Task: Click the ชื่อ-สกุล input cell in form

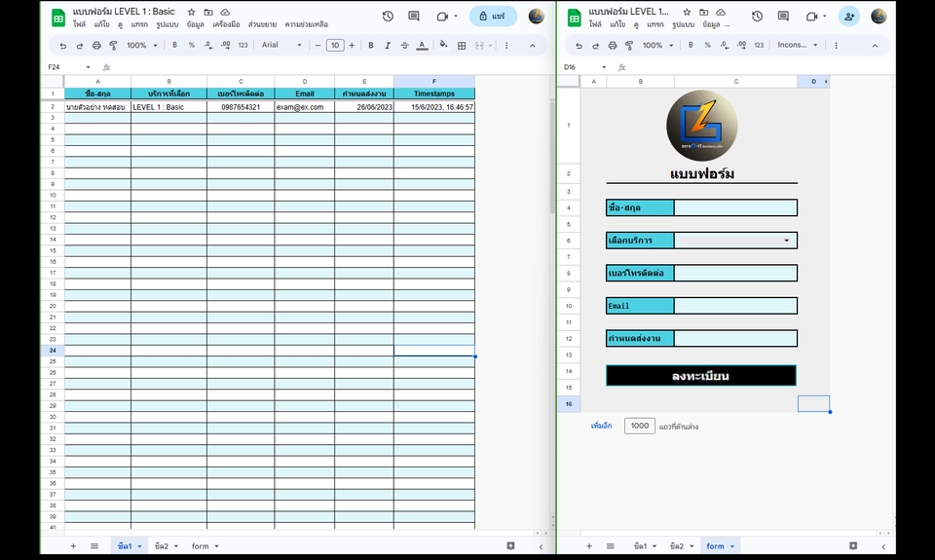Action: tap(735, 207)
